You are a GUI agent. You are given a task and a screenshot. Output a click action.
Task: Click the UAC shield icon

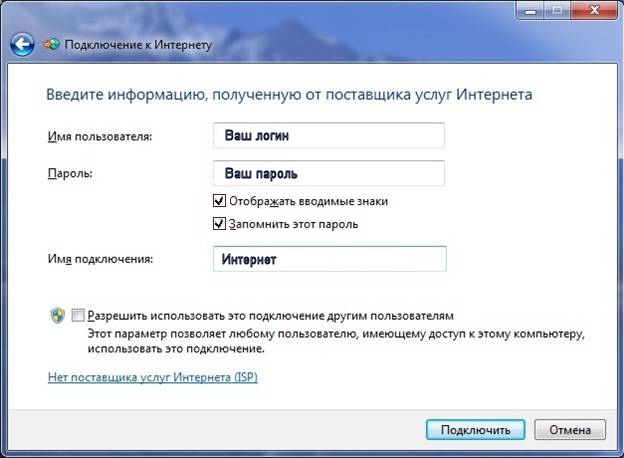[x=57, y=315]
